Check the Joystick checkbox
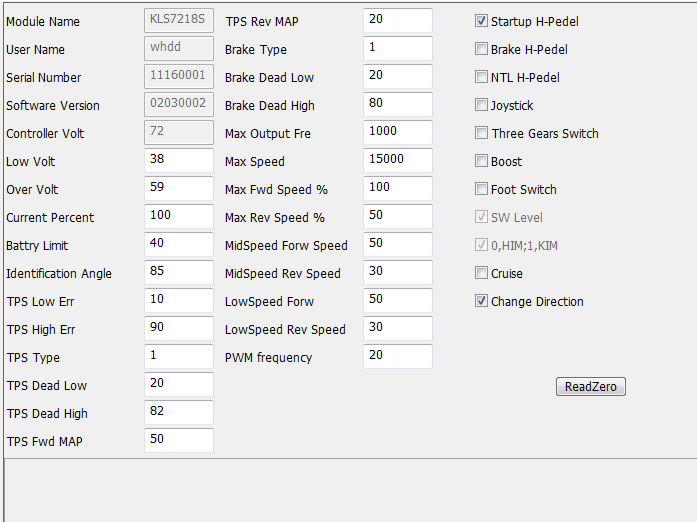 (x=482, y=105)
